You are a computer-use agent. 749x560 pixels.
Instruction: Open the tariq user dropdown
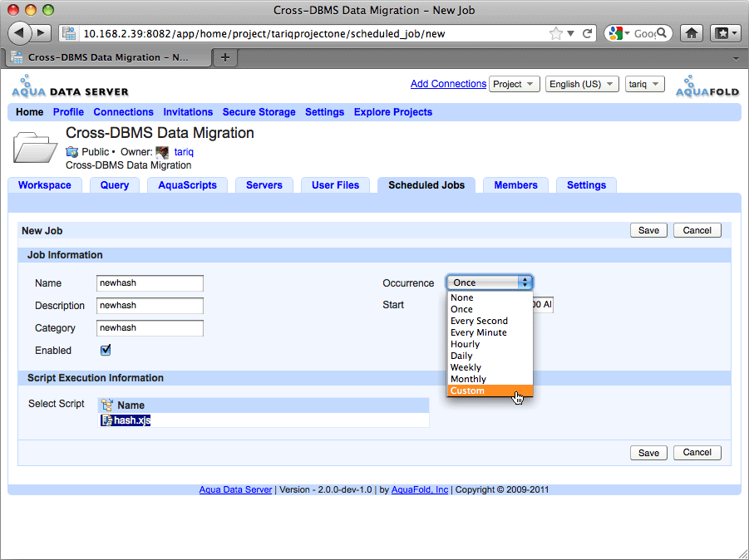click(644, 84)
